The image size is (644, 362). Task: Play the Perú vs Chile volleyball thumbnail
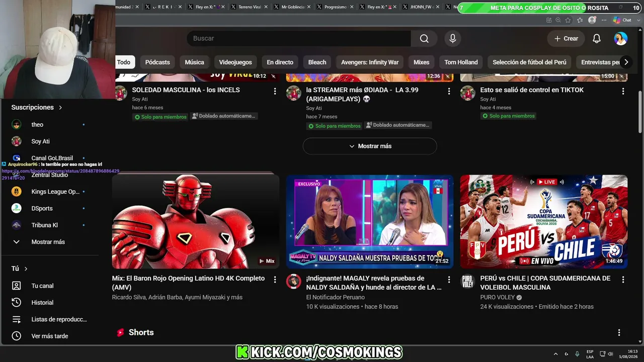pyautogui.click(x=544, y=222)
